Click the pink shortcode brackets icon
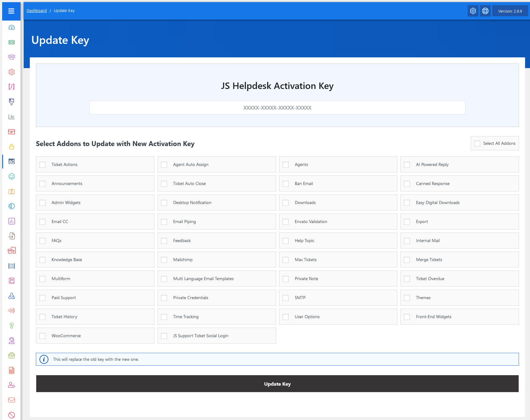Screen dimensions: 530x420 (12, 87)
